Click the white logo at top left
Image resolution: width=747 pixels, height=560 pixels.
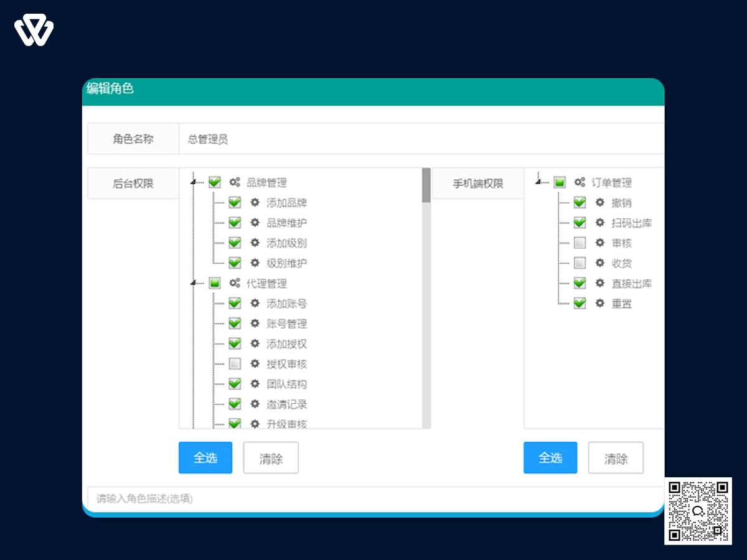pos(34,32)
